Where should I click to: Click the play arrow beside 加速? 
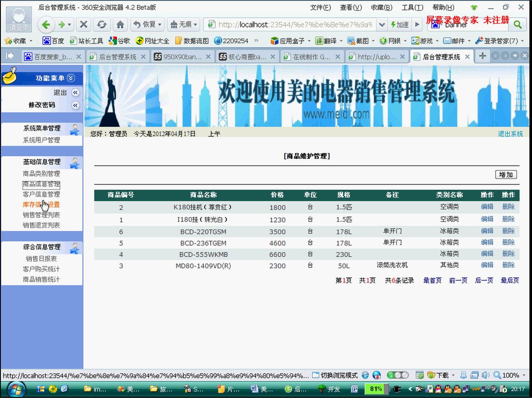point(417,24)
